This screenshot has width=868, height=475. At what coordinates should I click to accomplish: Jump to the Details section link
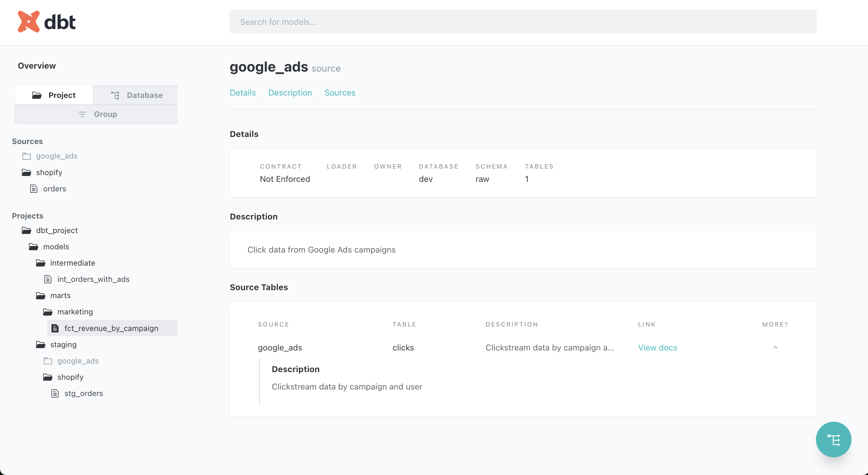[243, 93]
